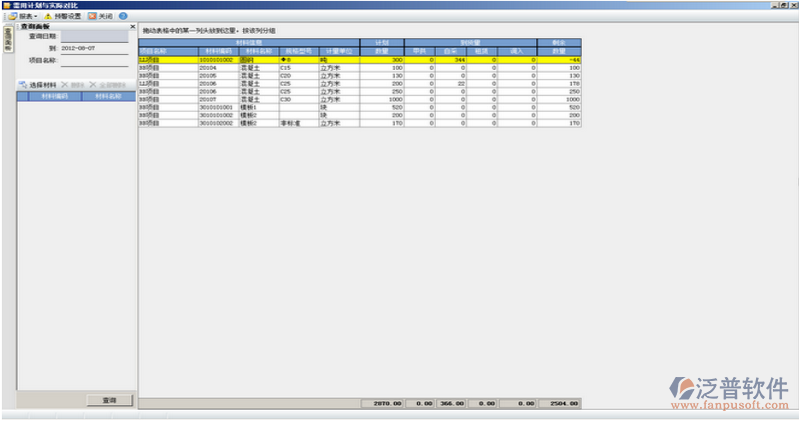
Task: Select the row with material code 20107
Action: [216, 100]
